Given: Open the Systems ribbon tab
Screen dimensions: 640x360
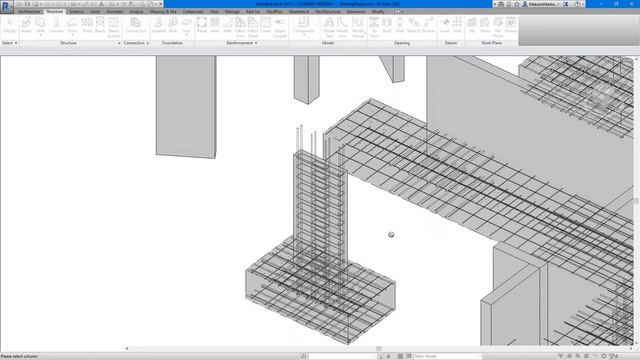Looking at the screenshot, I should pyautogui.click(x=76, y=12).
